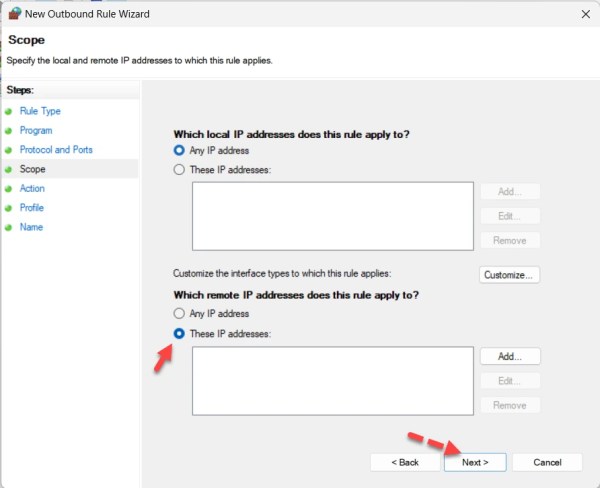The width and height of the screenshot is (600, 488).
Task: Click green bullet beside Protocol and Ports
Action: 9,150
